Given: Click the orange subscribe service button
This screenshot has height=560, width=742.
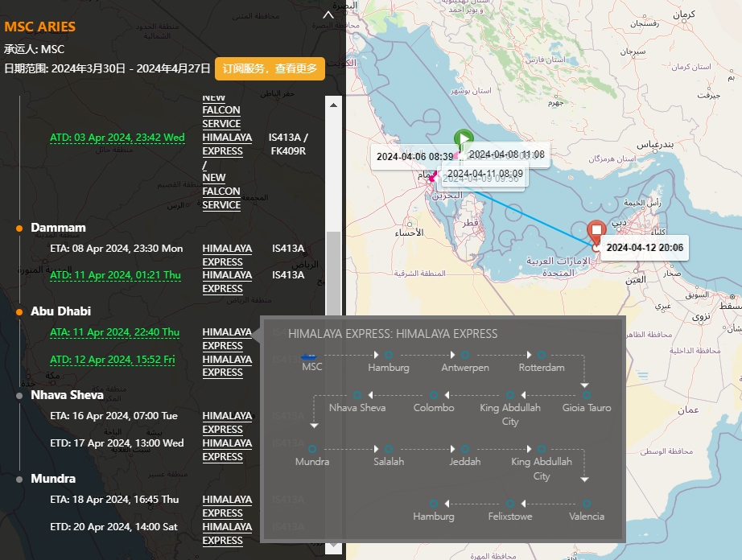Looking at the screenshot, I should coord(270,68).
